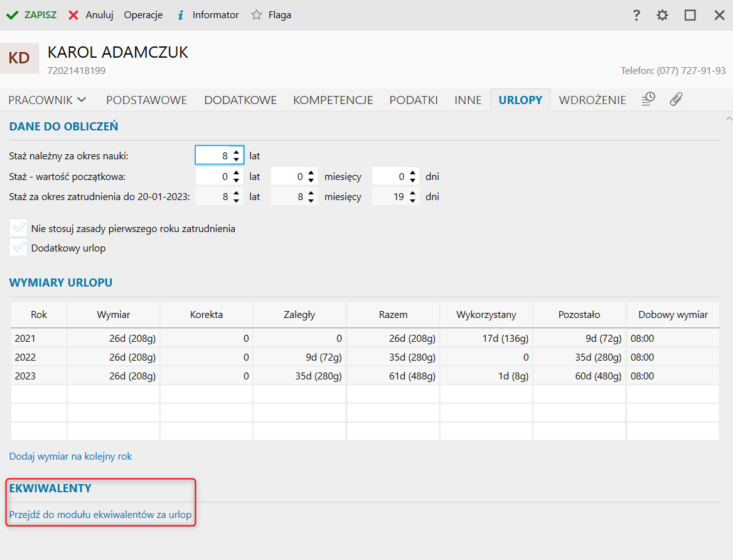Image resolution: width=733 pixels, height=560 pixels.
Task: Click 'Dodaj wymiar na kolejny rok' link
Action: point(71,457)
